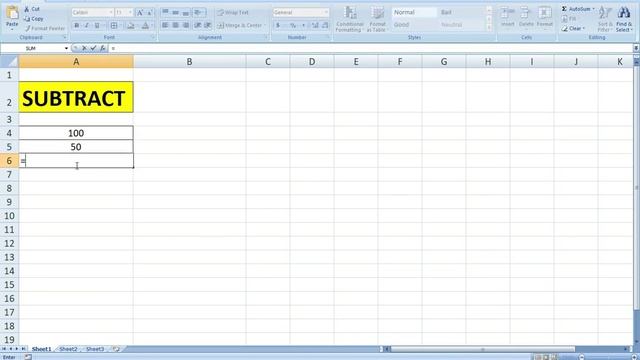Open Format as Table gallery
Viewport: 640px width, 360px height.
point(377,19)
